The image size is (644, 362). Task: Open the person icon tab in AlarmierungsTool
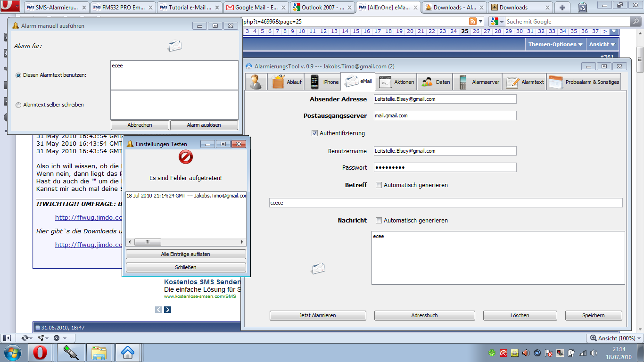[x=256, y=82]
